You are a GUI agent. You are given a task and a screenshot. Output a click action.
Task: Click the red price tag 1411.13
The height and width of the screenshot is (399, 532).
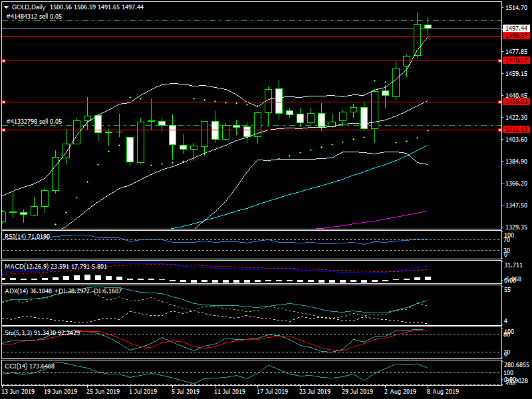[x=517, y=130]
